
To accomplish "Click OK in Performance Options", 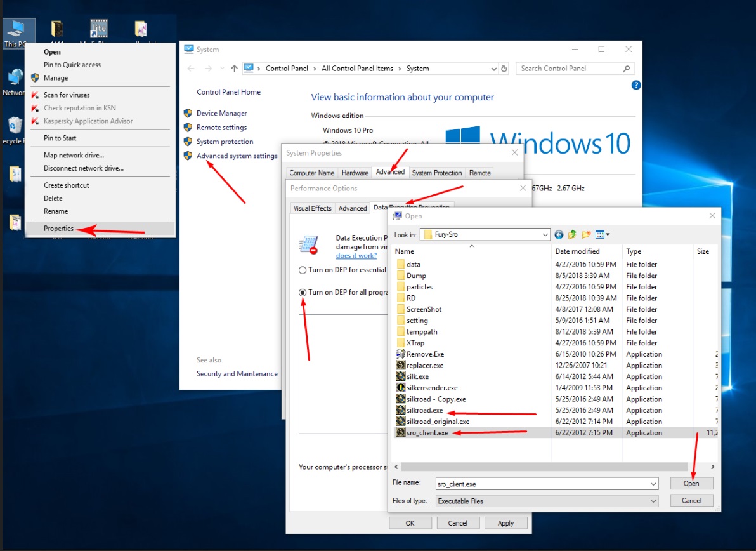I will point(410,523).
